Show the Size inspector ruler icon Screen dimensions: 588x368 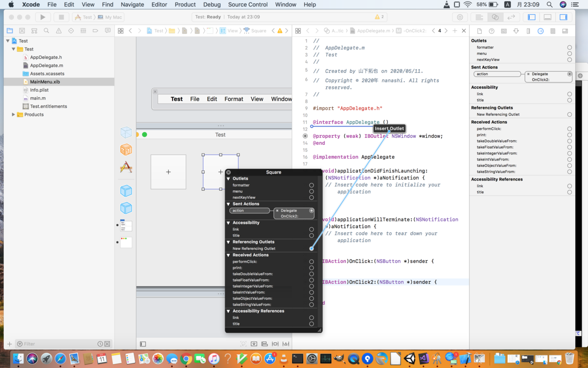coord(528,31)
